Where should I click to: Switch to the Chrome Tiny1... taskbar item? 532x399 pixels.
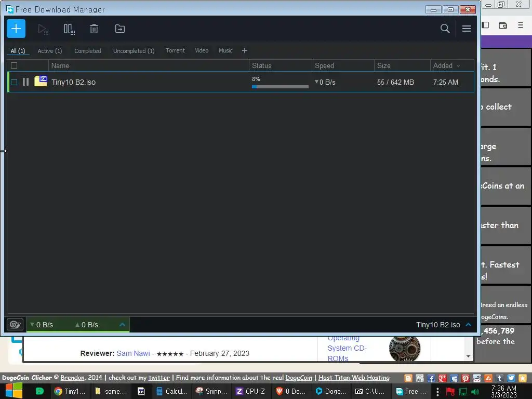(70, 391)
